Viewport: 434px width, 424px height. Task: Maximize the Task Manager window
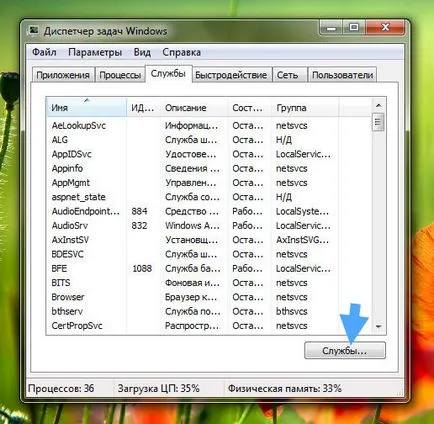(354, 28)
